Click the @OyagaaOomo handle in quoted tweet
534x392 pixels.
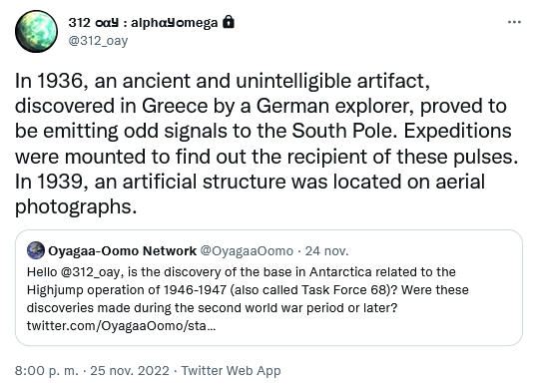[247, 250]
